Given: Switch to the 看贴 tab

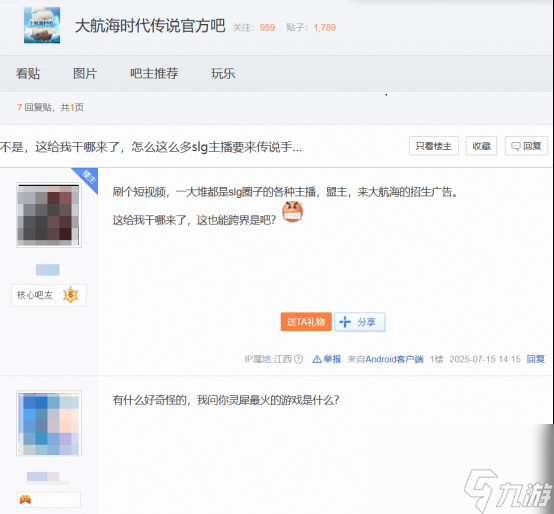Looking at the screenshot, I should 28,73.
